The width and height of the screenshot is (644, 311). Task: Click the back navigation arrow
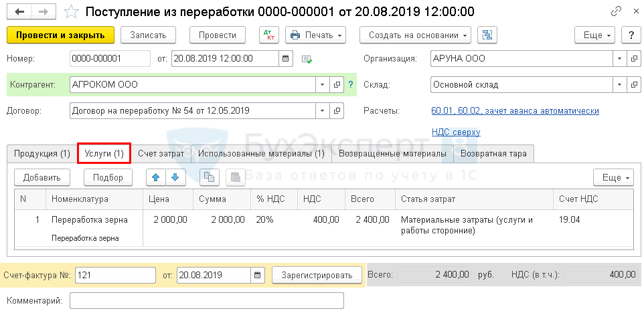tap(18, 11)
